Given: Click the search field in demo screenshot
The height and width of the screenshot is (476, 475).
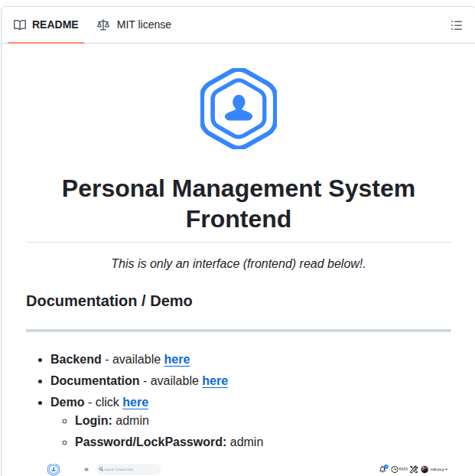Looking at the screenshot, I should pyautogui.click(x=129, y=469).
